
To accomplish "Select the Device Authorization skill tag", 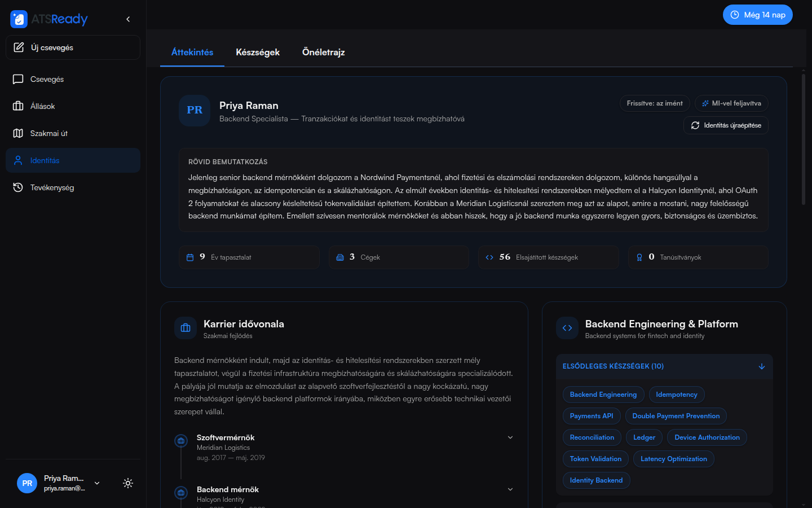I will coord(707,437).
